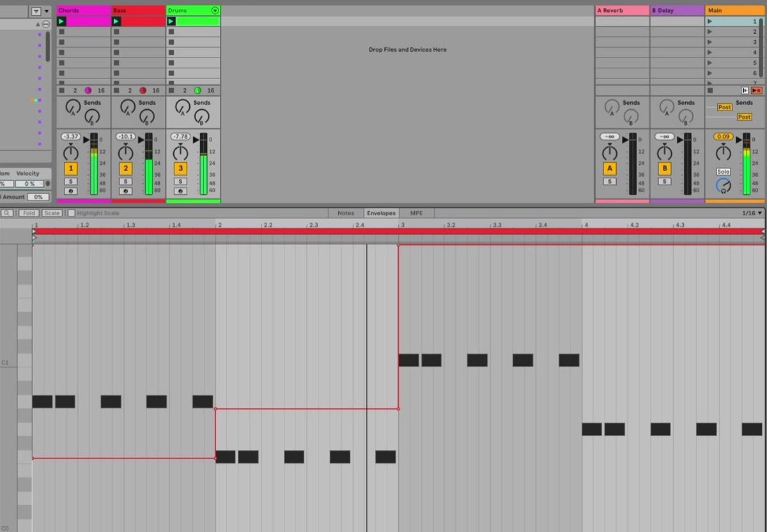
Task: Solo the Drums track
Action: [x=181, y=181]
